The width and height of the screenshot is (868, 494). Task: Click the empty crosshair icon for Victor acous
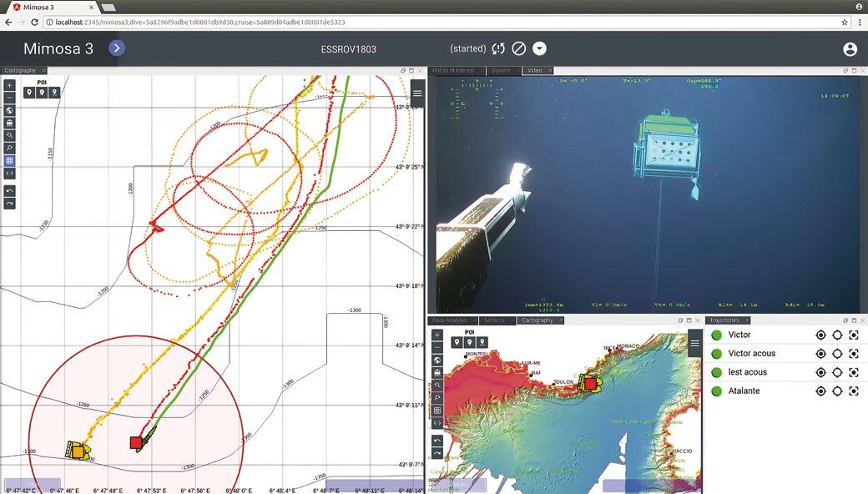[x=837, y=354]
